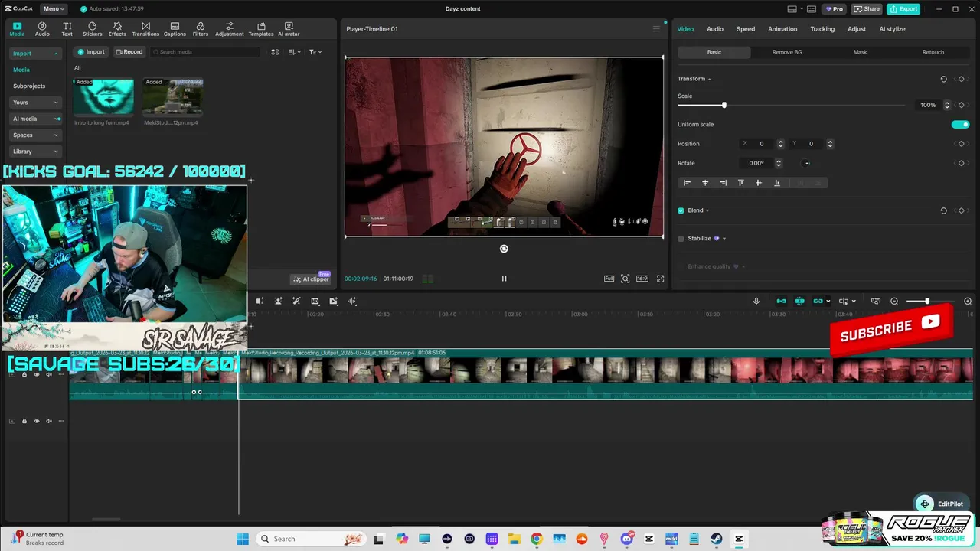Align clip to horizontal center
Screen dimensions: 980x551
(705, 183)
